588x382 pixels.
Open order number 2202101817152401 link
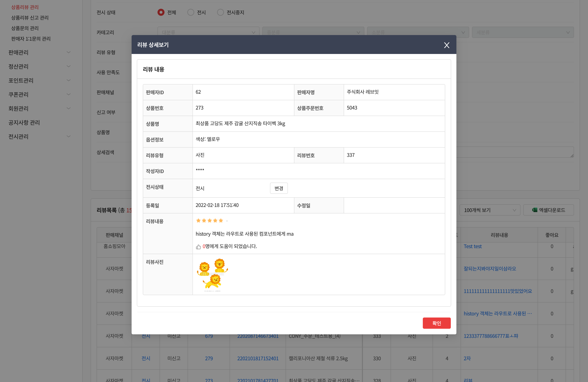pos(258,358)
